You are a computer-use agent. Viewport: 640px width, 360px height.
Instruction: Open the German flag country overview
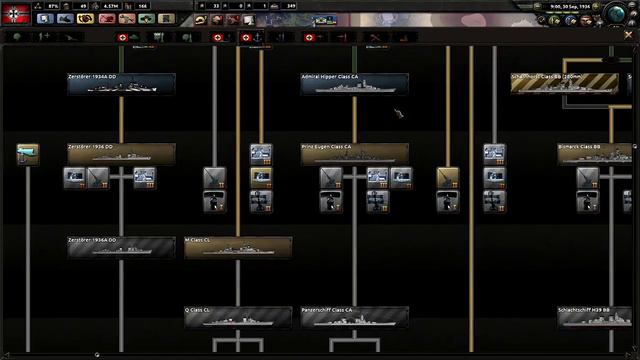[16, 14]
